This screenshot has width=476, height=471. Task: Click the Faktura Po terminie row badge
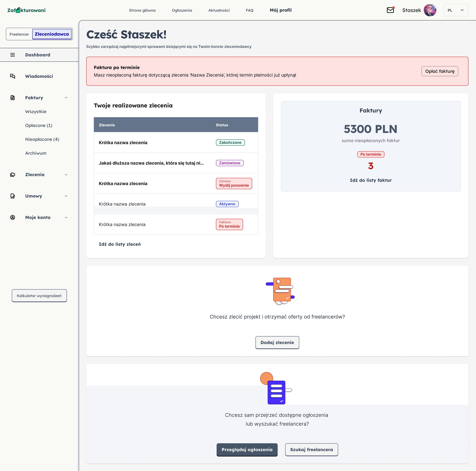pyautogui.click(x=229, y=224)
